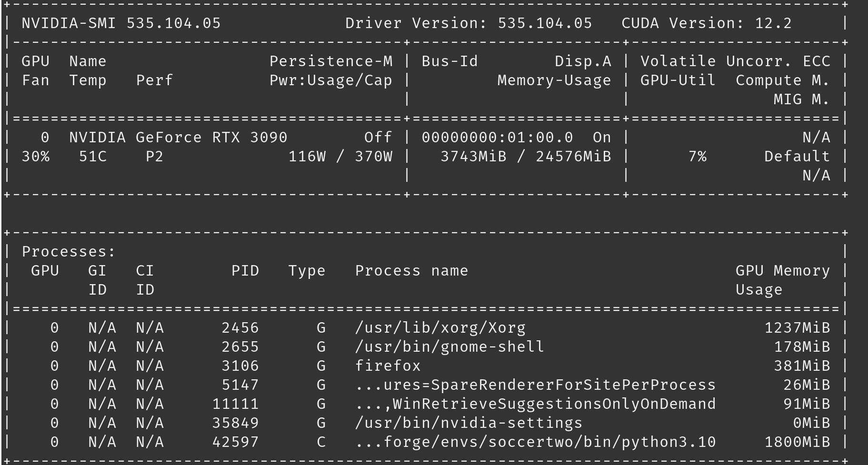This screenshot has height=465, width=868.
Task: Click the 3743MiB / 24576MiB memory usage
Action: 525,157
